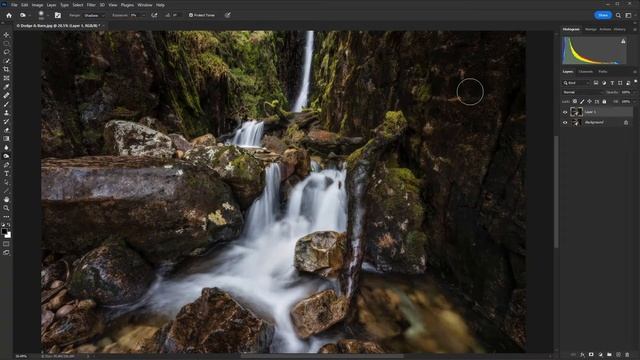Screen dimensions: 640x360
Task: Toggle lock all for the layer
Action: coord(604,102)
